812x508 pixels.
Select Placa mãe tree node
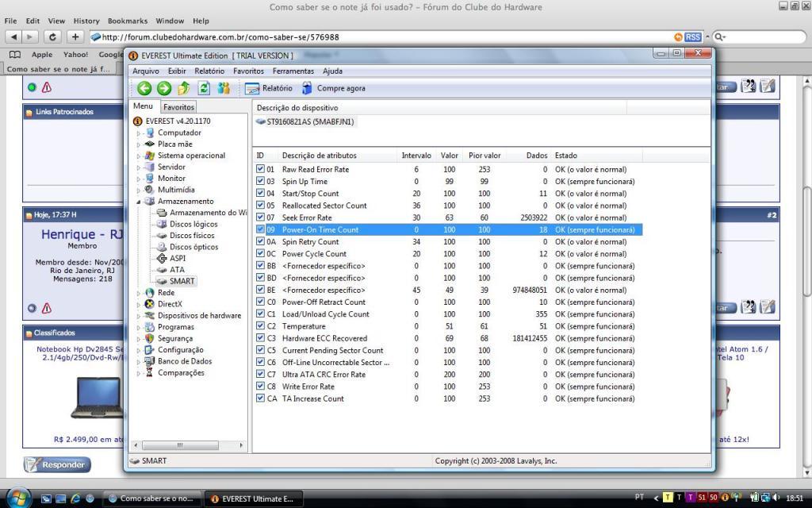(175, 144)
